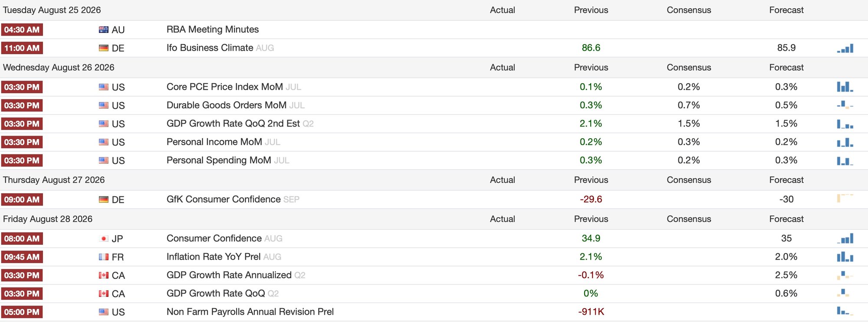Open the Durable Goods Orders chart icon
This screenshot has width=868, height=322.
pyautogui.click(x=845, y=105)
